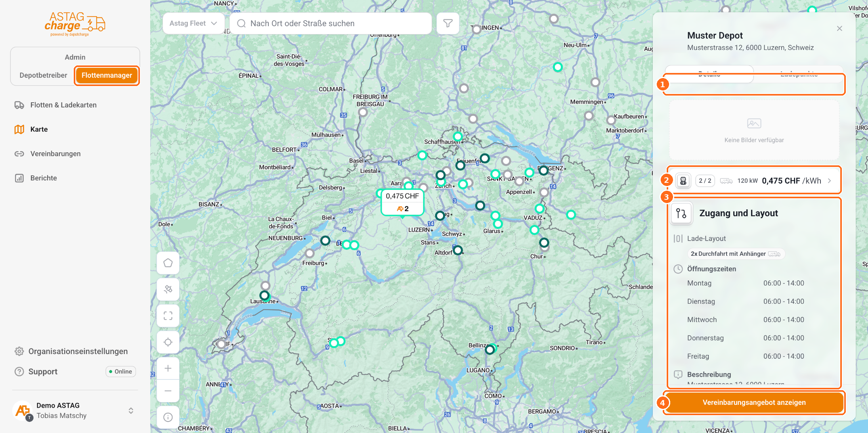Switch map to satellite view
This screenshot has width=868, height=433.
(x=168, y=289)
